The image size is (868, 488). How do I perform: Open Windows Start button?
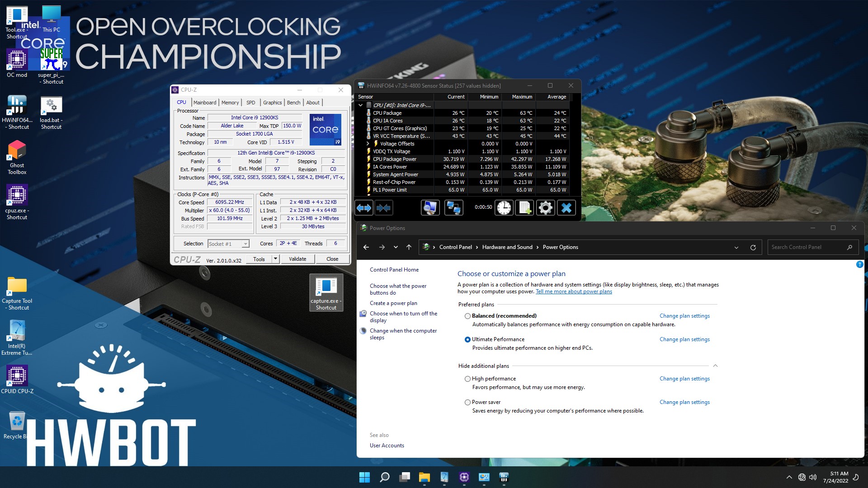[x=364, y=477]
